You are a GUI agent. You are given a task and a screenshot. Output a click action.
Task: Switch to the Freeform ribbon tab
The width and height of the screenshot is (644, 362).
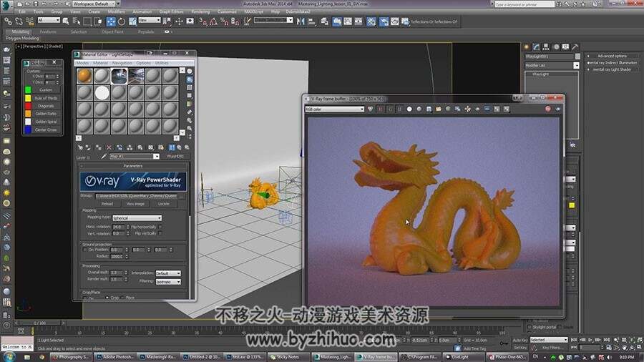48,31
